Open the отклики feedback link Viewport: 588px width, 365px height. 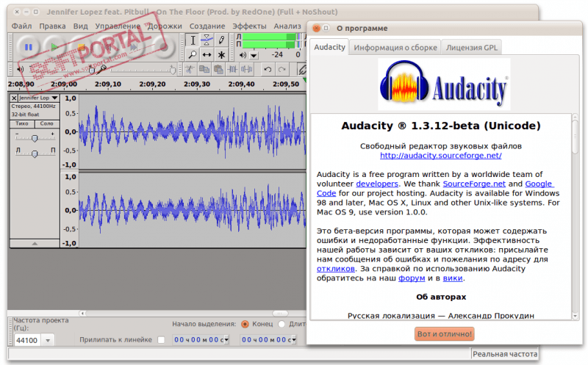click(336, 269)
